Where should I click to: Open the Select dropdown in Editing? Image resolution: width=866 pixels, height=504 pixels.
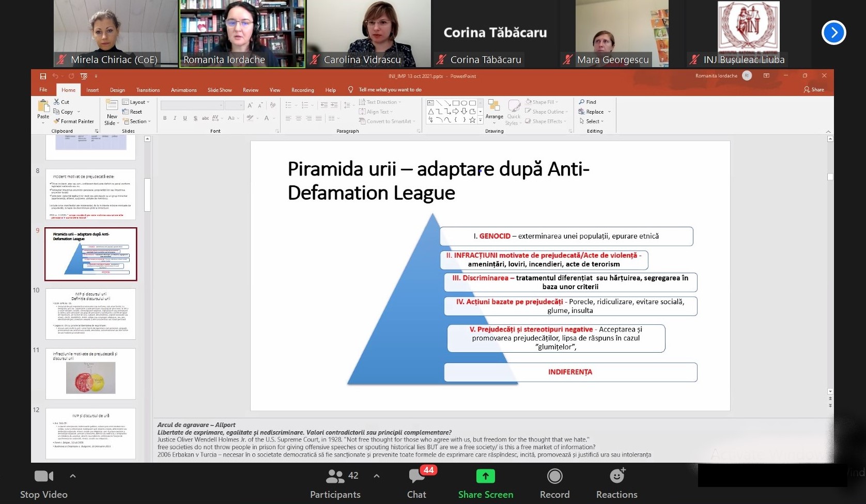point(592,121)
